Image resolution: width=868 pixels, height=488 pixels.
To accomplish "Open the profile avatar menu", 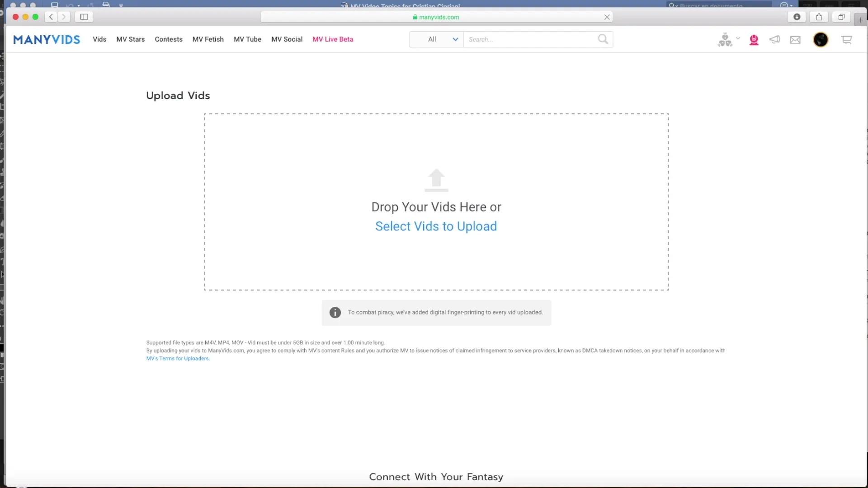I will [x=821, y=40].
